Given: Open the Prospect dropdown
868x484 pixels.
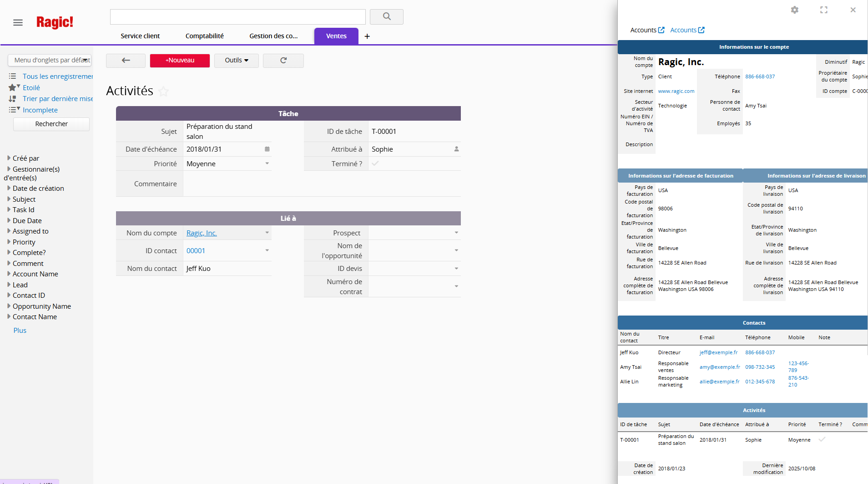Looking at the screenshot, I should click(x=456, y=233).
